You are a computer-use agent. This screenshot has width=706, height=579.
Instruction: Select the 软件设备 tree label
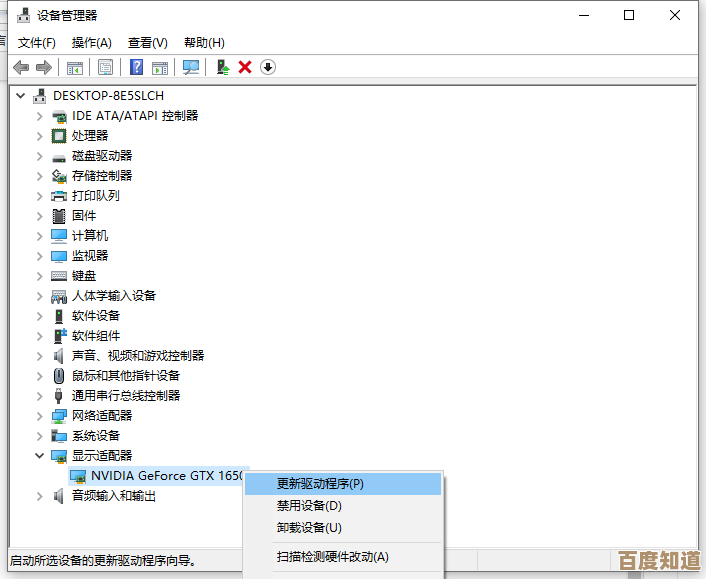(96, 316)
